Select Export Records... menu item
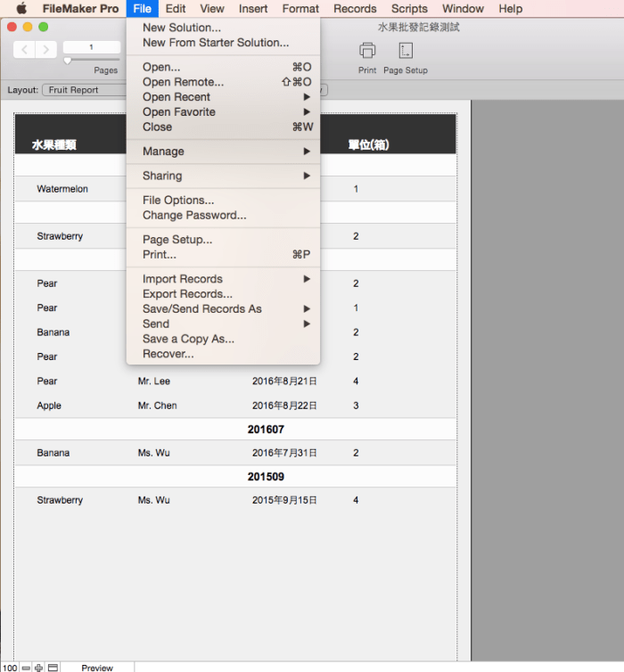This screenshot has width=624, height=672. point(187,294)
